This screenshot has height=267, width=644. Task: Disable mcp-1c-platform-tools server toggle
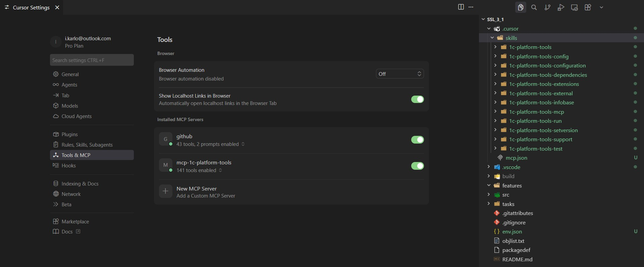[x=418, y=166]
